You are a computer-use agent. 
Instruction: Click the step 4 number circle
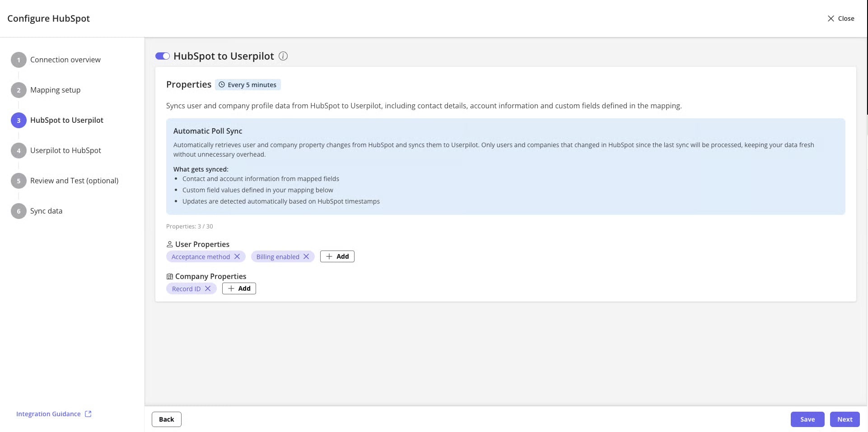19,150
